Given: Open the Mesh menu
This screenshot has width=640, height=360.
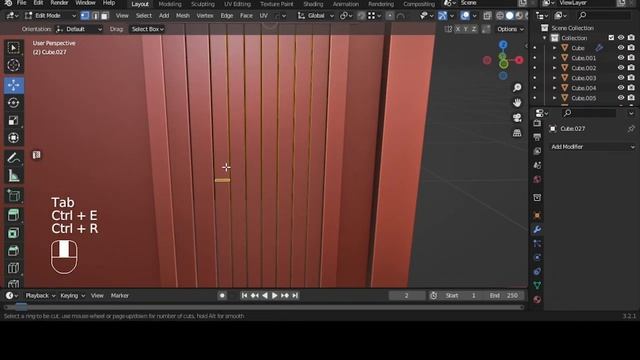Looking at the screenshot, I should (182, 16).
